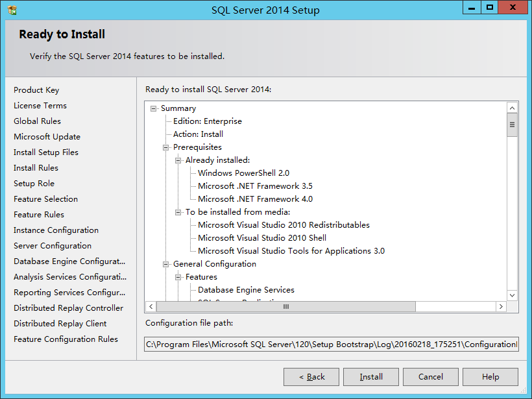Select Feature Selection step

click(46, 199)
